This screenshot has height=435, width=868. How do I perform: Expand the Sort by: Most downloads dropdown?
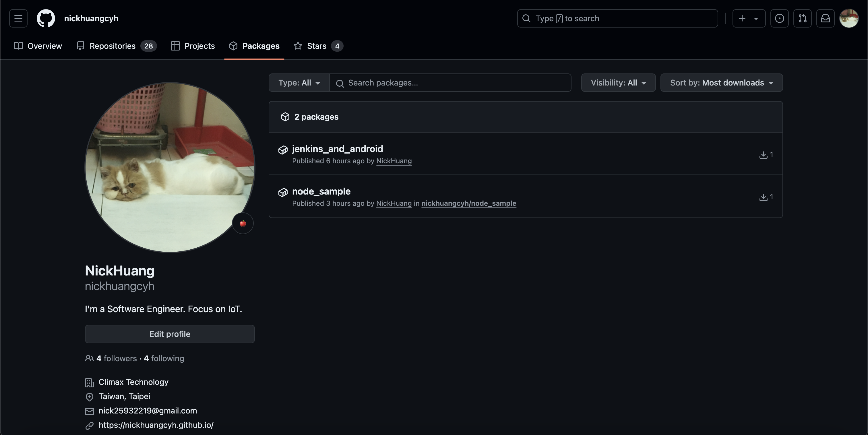point(722,82)
